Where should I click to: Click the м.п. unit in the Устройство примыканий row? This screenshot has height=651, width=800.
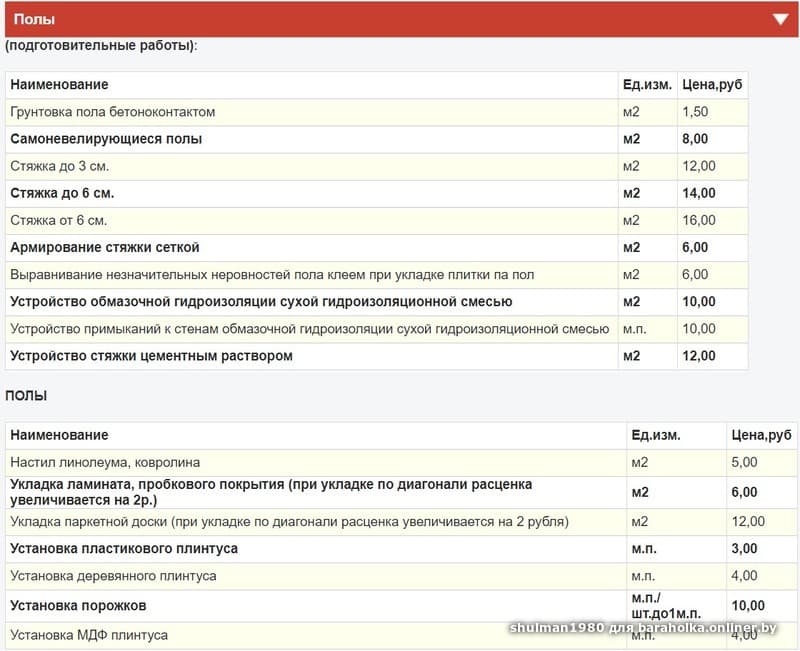click(x=635, y=329)
